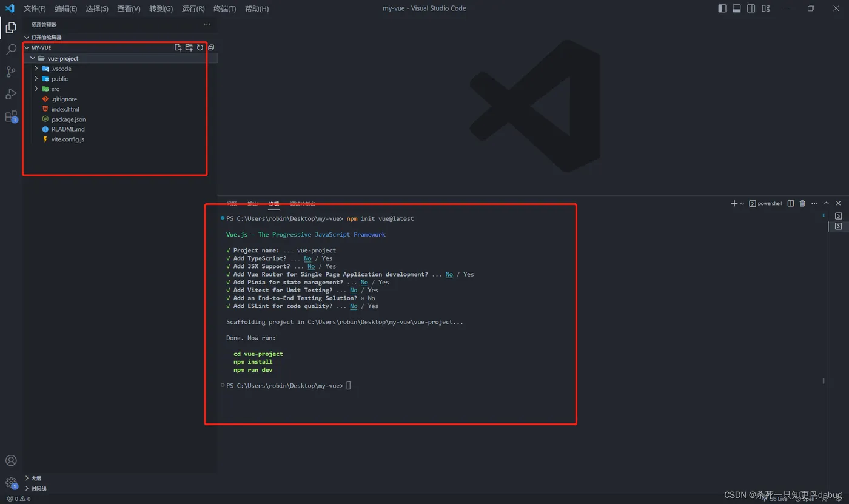Refresh the Explorer file tree
Viewport: 849px width, 504px height.
[200, 47]
